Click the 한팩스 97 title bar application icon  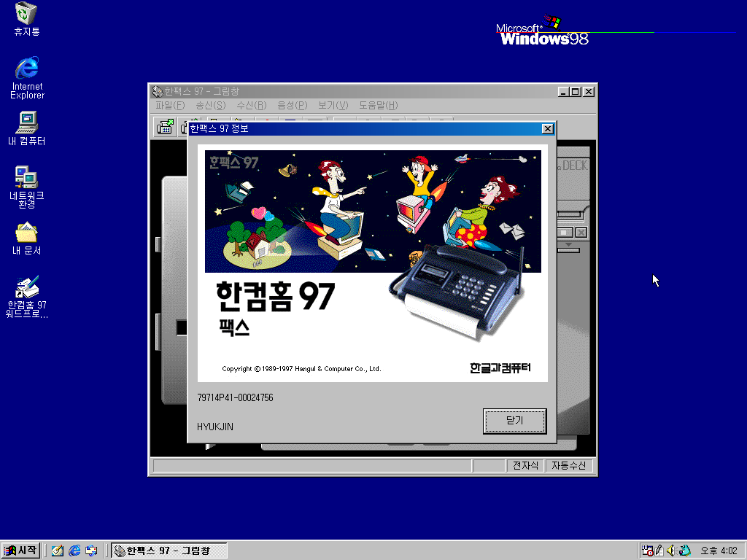pos(158,91)
